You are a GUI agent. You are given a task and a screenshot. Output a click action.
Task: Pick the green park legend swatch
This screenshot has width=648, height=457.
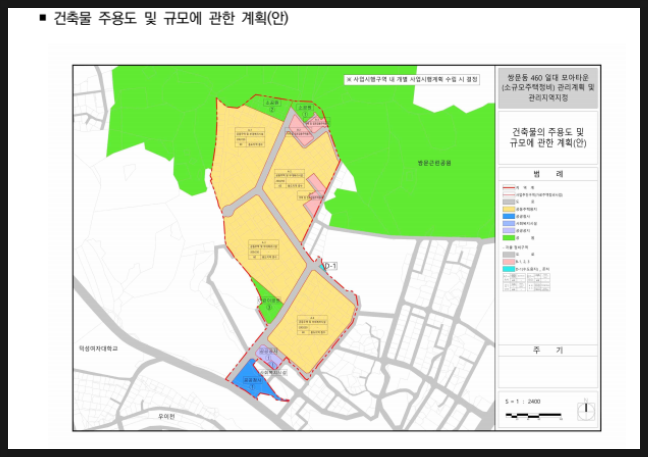[x=509, y=238]
